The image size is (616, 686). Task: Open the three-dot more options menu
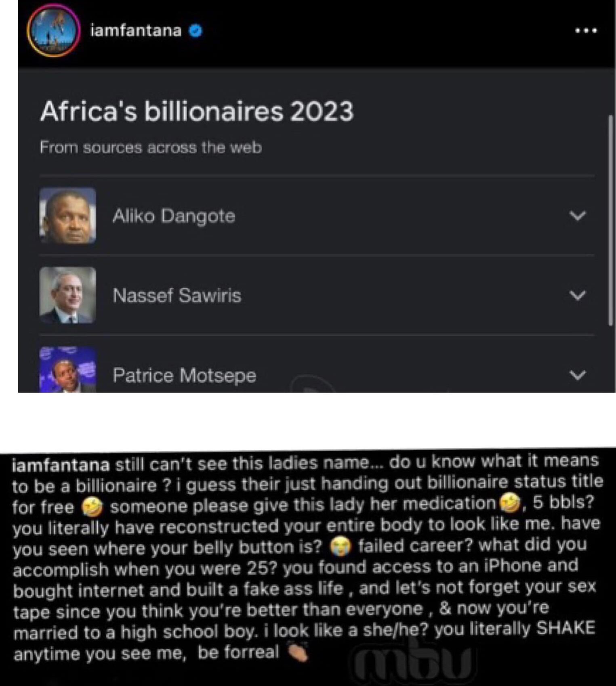click(x=586, y=31)
